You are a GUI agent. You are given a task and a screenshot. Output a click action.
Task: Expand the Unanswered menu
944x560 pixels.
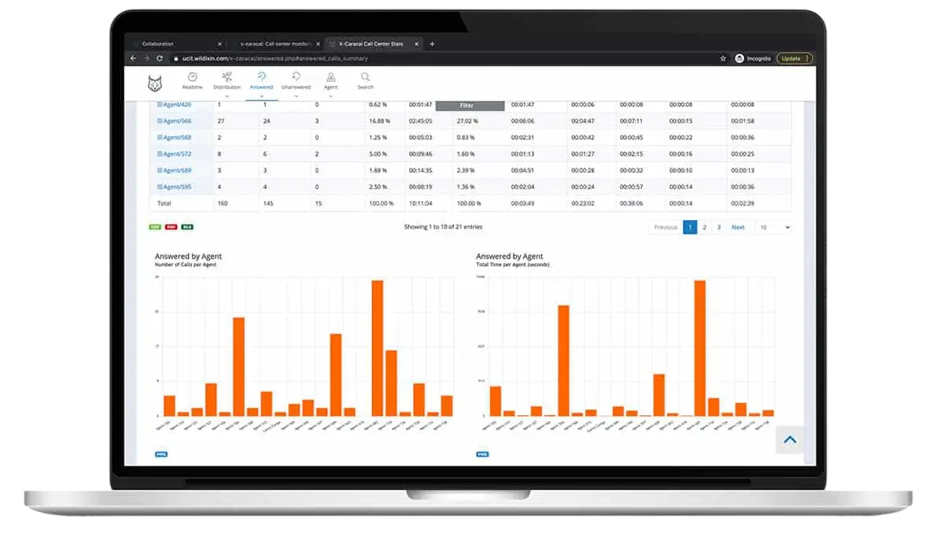[296, 80]
